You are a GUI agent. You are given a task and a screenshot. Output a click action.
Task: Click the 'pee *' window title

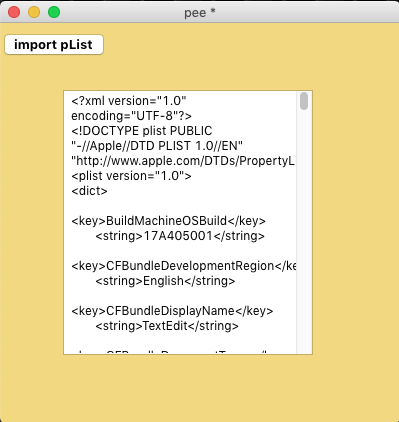click(x=200, y=13)
